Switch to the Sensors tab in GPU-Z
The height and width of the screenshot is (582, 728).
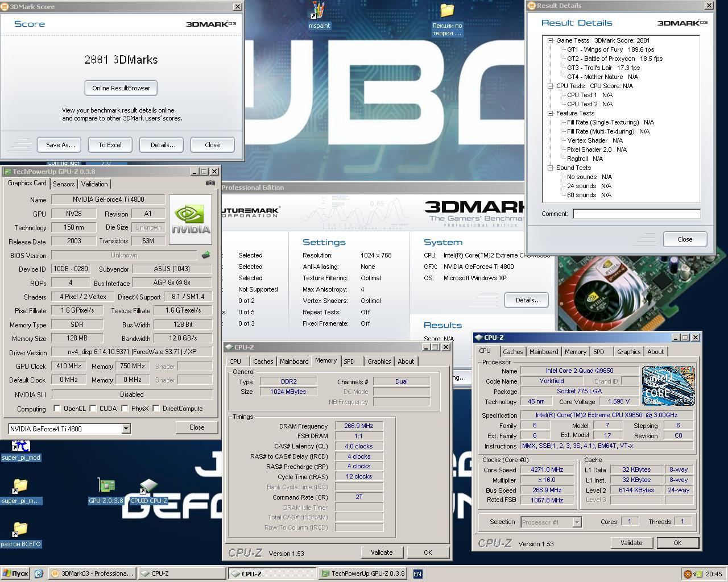pyautogui.click(x=64, y=184)
